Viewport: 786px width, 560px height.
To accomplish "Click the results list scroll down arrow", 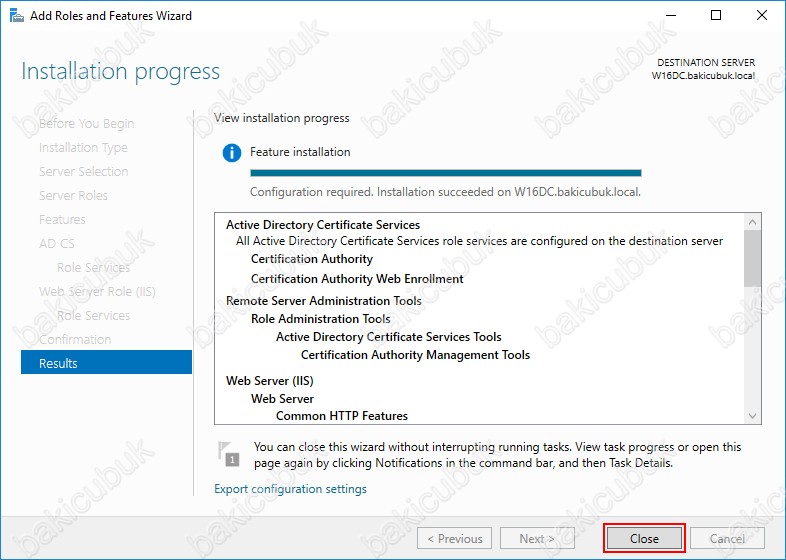I will click(752, 416).
